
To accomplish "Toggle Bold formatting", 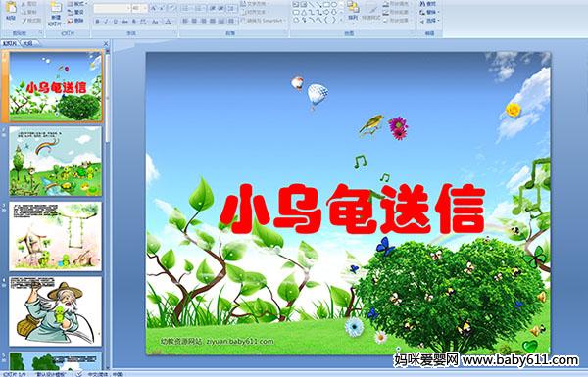I will [x=97, y=22].
